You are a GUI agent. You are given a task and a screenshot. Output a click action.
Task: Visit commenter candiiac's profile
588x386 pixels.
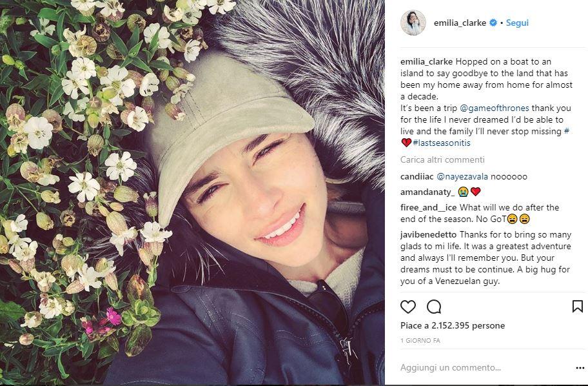[x=417, y=176]
